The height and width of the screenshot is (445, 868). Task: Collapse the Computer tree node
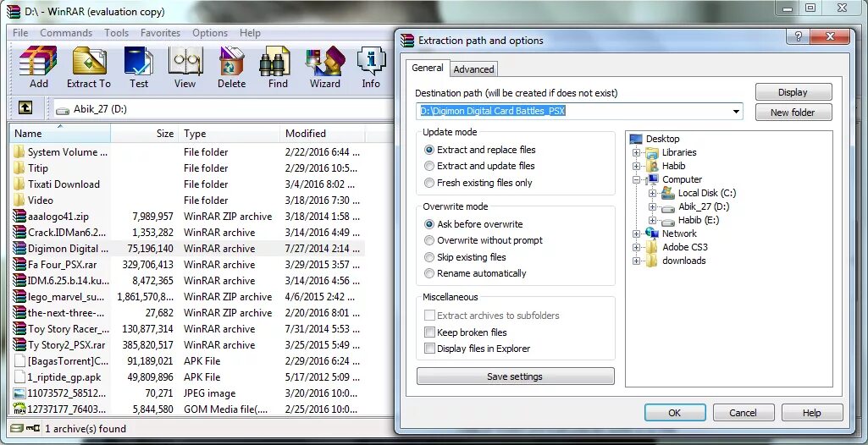pyautogui.click(x=636, y=179)
